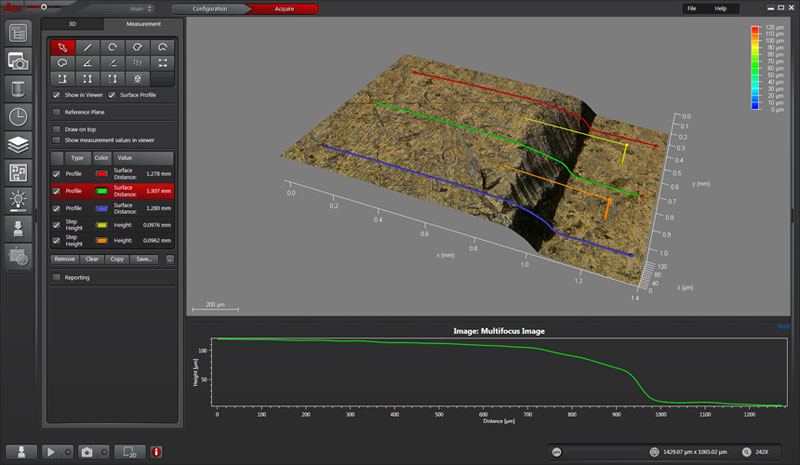Expand the Reporting section
Image resolution: width=800 pixels, height=465 pixels.
56,277
